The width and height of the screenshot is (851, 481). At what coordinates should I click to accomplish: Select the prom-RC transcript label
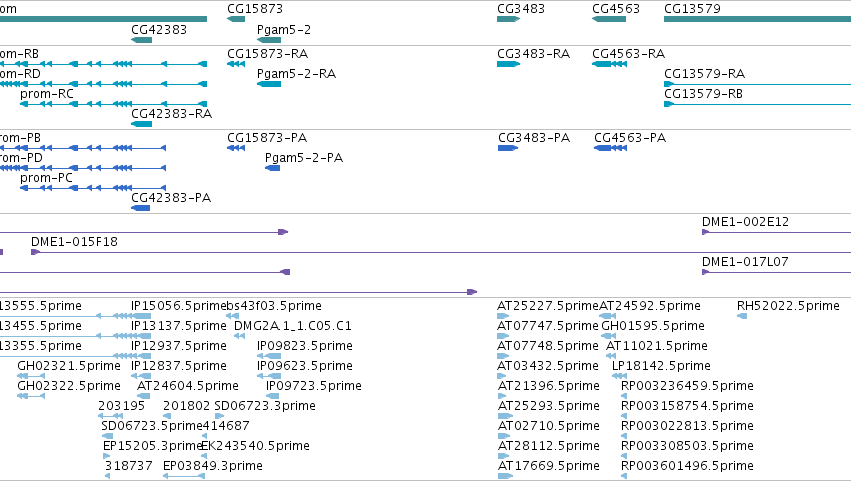(x=47, y=94)
